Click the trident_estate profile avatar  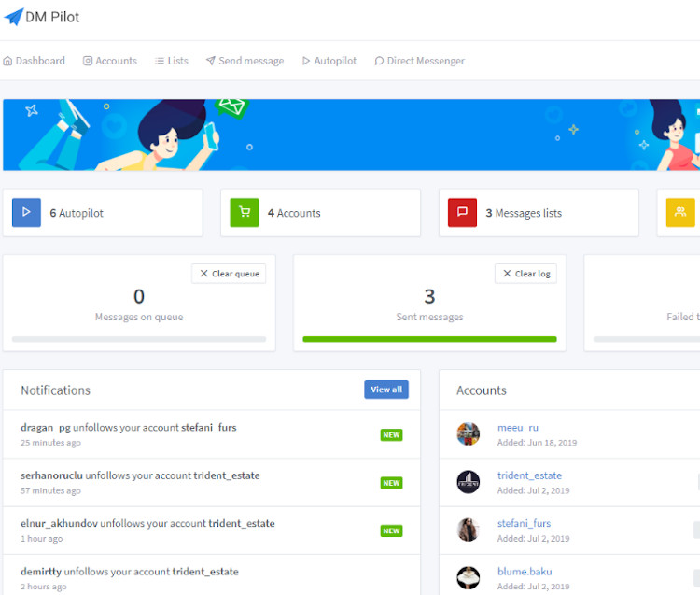click(469, 482)
